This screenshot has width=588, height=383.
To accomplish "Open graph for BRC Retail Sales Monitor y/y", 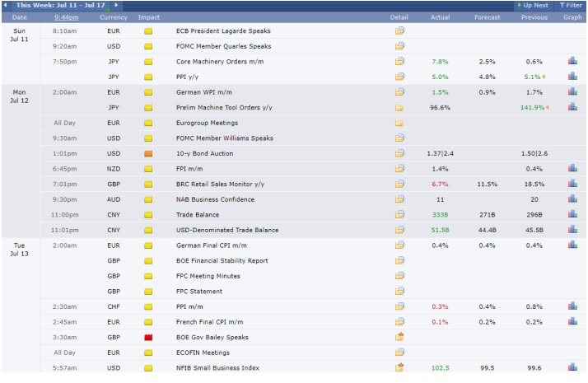I will pos(572,184).
